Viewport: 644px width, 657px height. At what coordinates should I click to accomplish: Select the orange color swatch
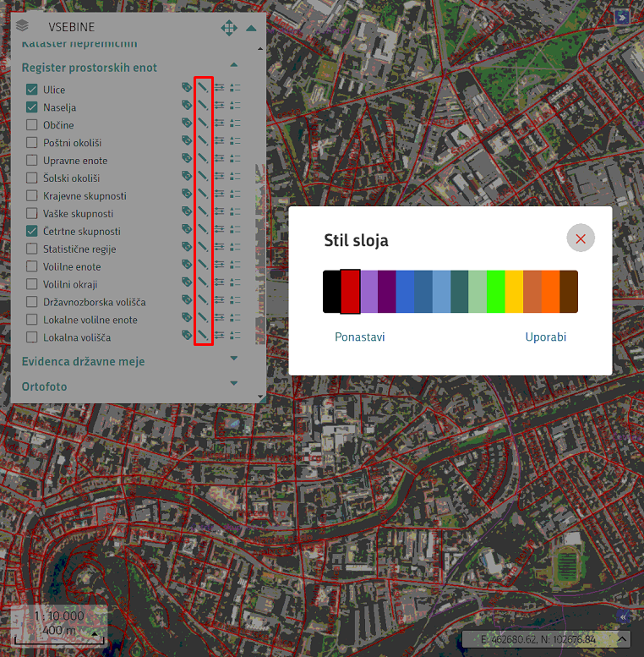550,292
